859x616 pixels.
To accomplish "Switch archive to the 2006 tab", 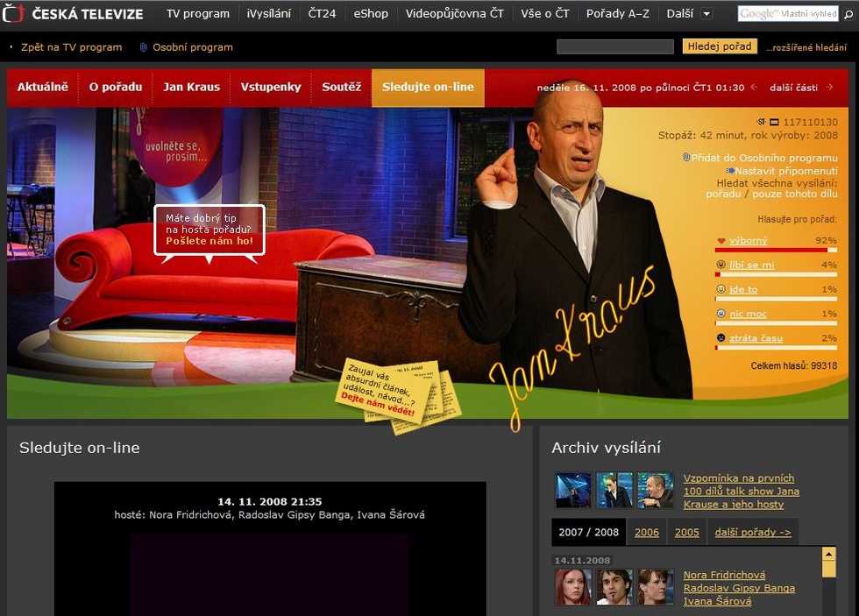I will click(x=647, y=532).
